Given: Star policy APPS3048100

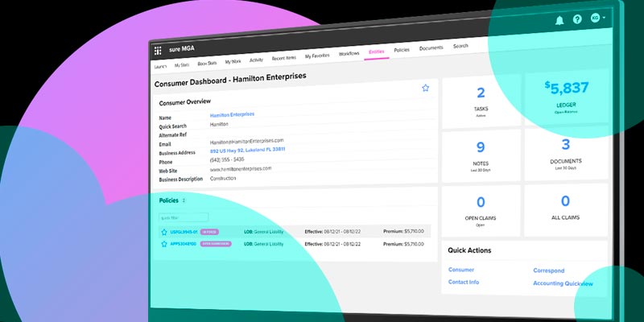Looking at the screenshot, I should point(164,244).
